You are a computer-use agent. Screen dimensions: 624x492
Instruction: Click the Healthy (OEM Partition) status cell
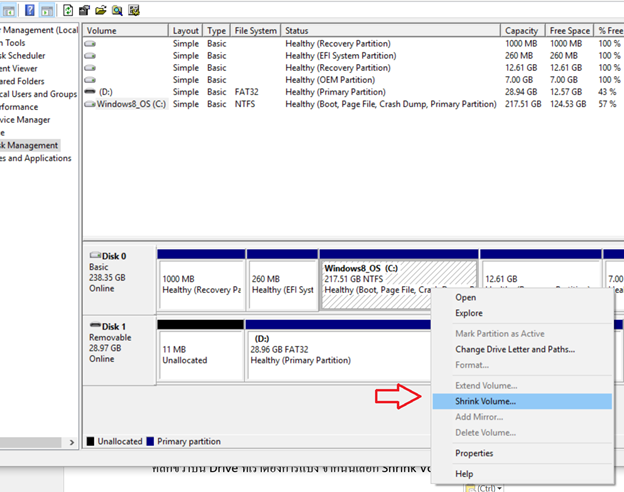330,80
